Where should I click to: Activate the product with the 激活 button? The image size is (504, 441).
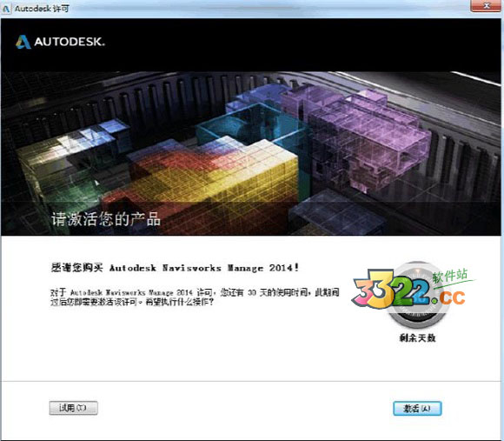(417, 409)
